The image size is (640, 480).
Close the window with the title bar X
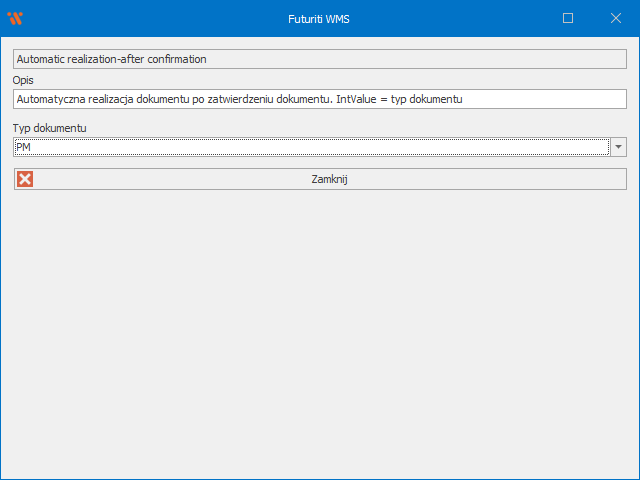click(x=615, y=18)
